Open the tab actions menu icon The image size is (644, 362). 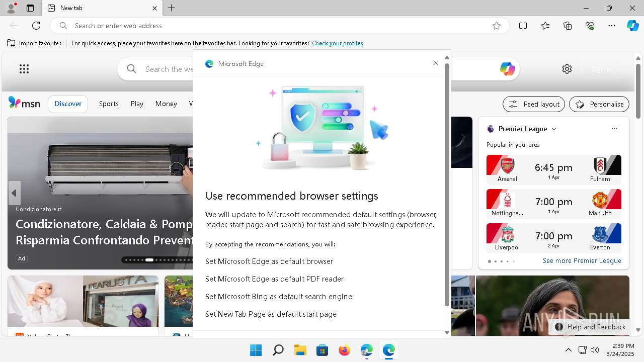pyautogui.click(x=30, y=8)
